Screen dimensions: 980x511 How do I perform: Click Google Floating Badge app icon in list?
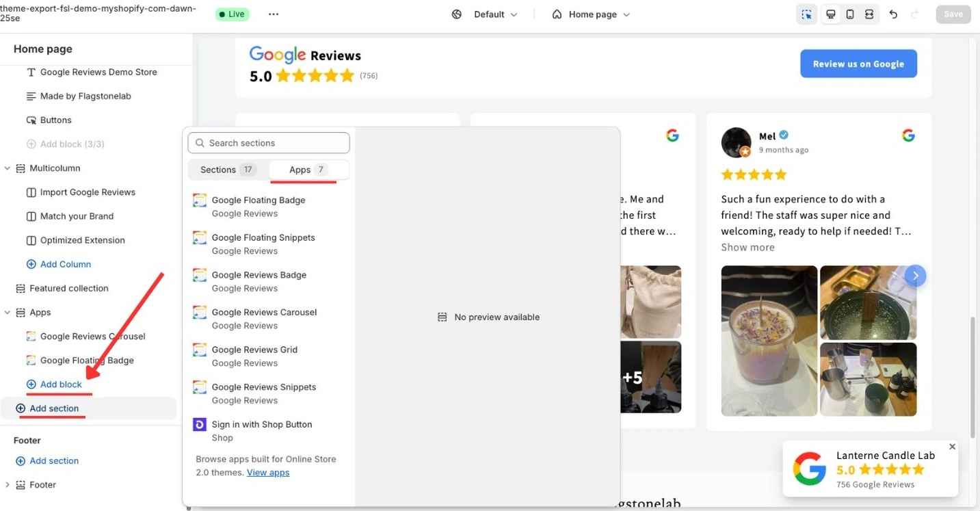coord(200,200)
